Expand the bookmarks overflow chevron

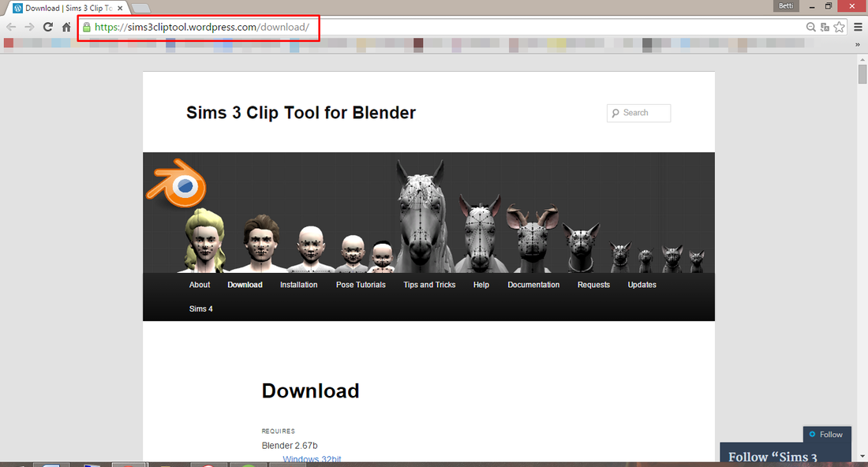coord(858,44)
